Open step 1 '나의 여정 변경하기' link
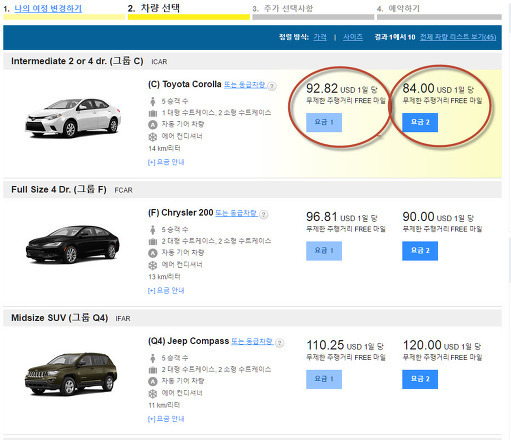This screenshot has height=440, width=511. 48,9
